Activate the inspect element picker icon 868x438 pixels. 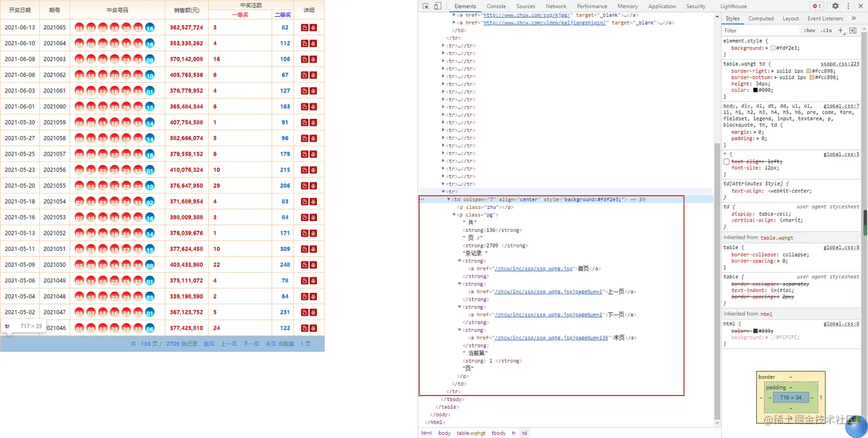pyautogui.click(x=425, y=6)
